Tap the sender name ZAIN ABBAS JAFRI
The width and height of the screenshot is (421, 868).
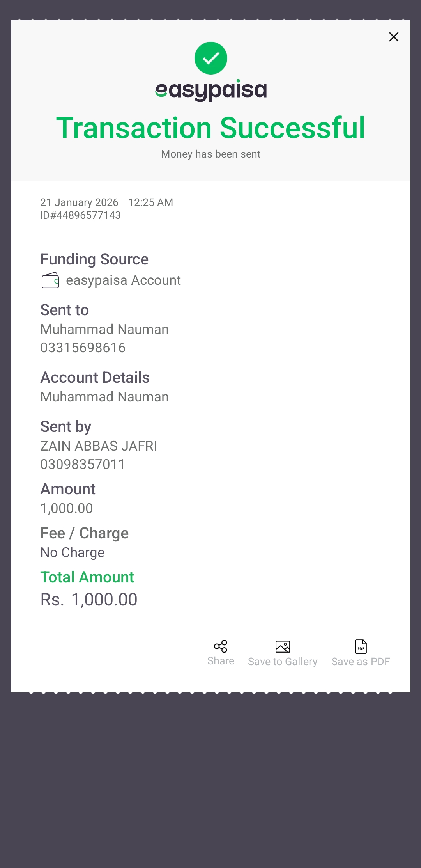(x=99, y=446)
